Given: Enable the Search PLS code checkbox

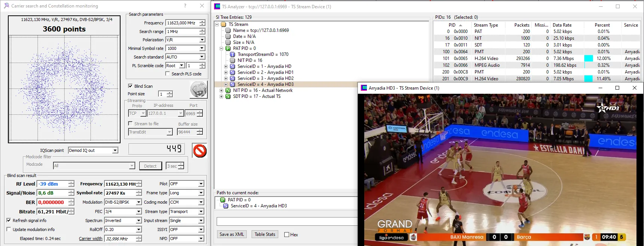Looking at the screenshot, I should (x=167, y=74).
